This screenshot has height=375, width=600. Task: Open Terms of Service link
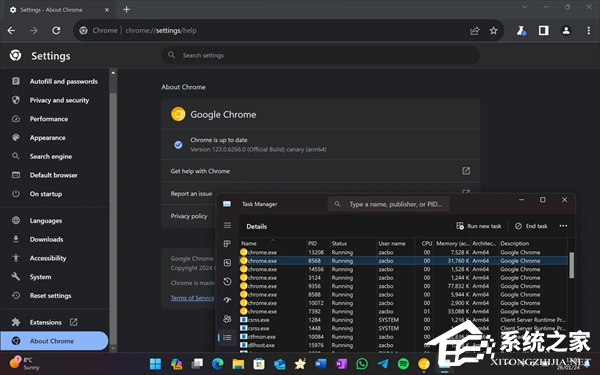tap(192, 298)
